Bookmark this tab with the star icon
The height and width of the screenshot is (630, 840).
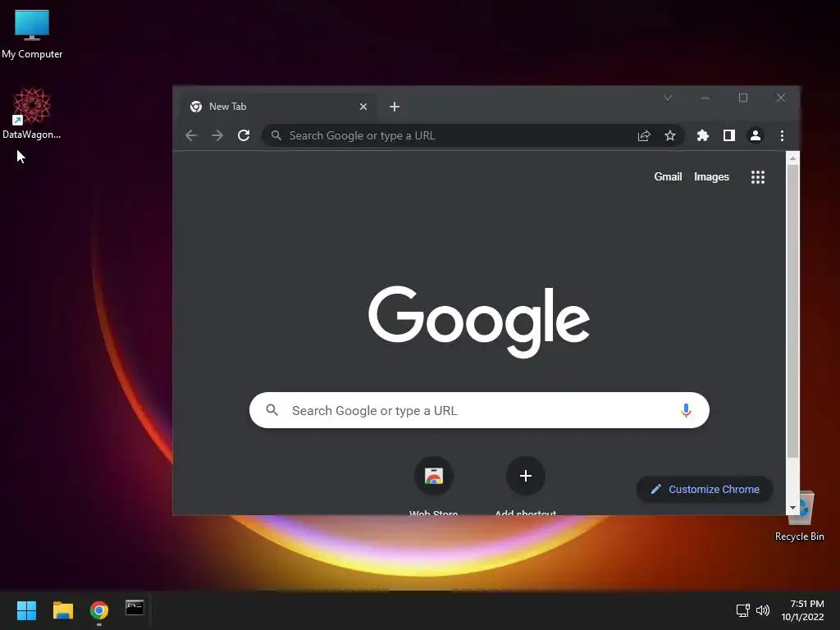[669, 135]
